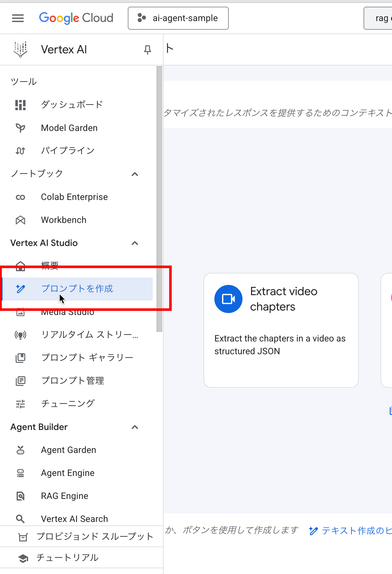
Task: Open the ai-agent-sample project picker
Action: click(178, 18)
